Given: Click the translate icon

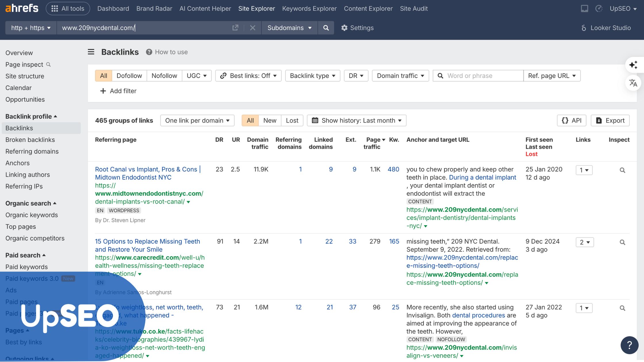Looking at the screenshot, I should tap(633, 83).
